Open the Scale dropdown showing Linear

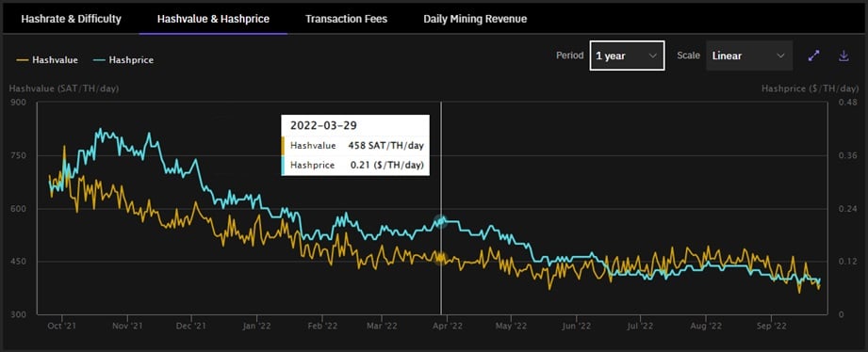click(x=749, y=56)
